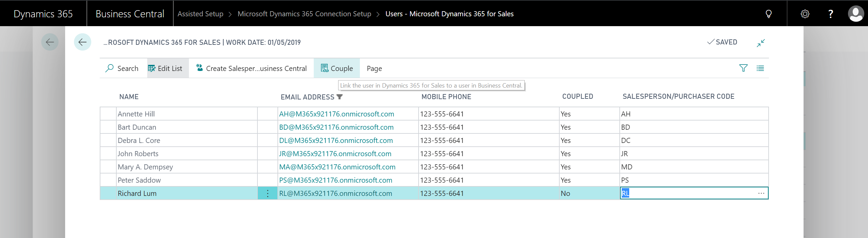Viewport: 868px width, 238px height.
Task: Click the Search magnifier action
Action: [x=122, y=68]
